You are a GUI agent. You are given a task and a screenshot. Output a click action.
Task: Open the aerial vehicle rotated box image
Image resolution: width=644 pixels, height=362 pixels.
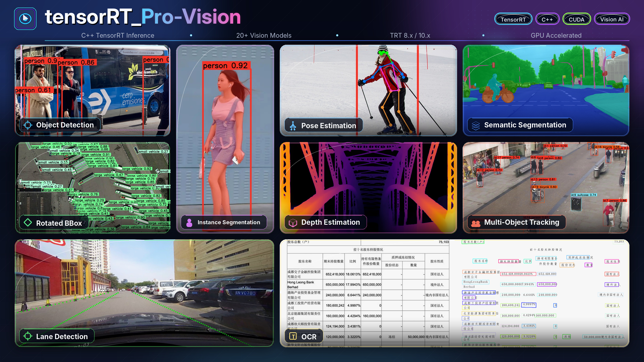pos(93,188)
